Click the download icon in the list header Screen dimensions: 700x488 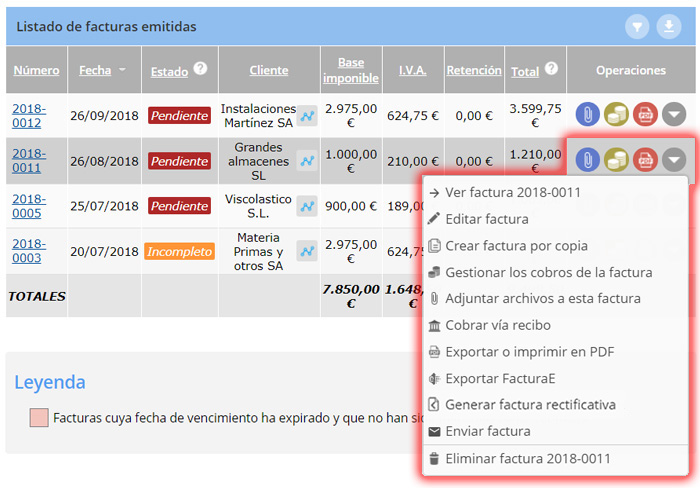pos(669,27)
